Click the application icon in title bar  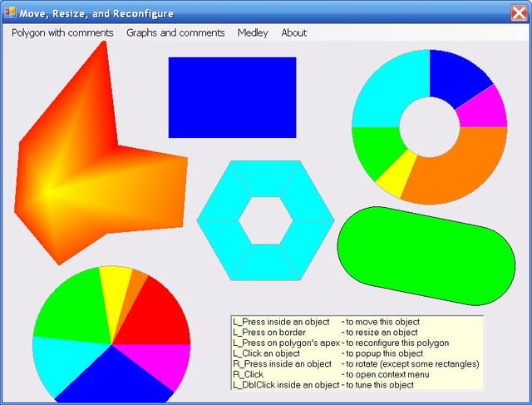click(x=10, y=12)
